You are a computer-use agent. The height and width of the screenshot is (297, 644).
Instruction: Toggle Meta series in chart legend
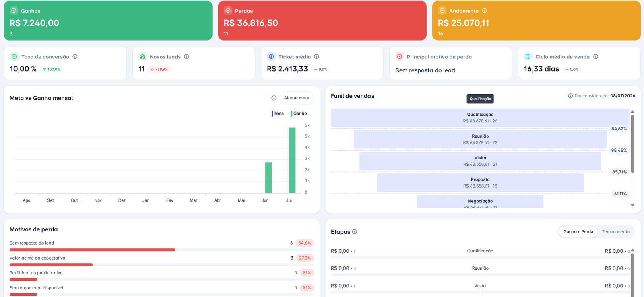tap(278, 113)
